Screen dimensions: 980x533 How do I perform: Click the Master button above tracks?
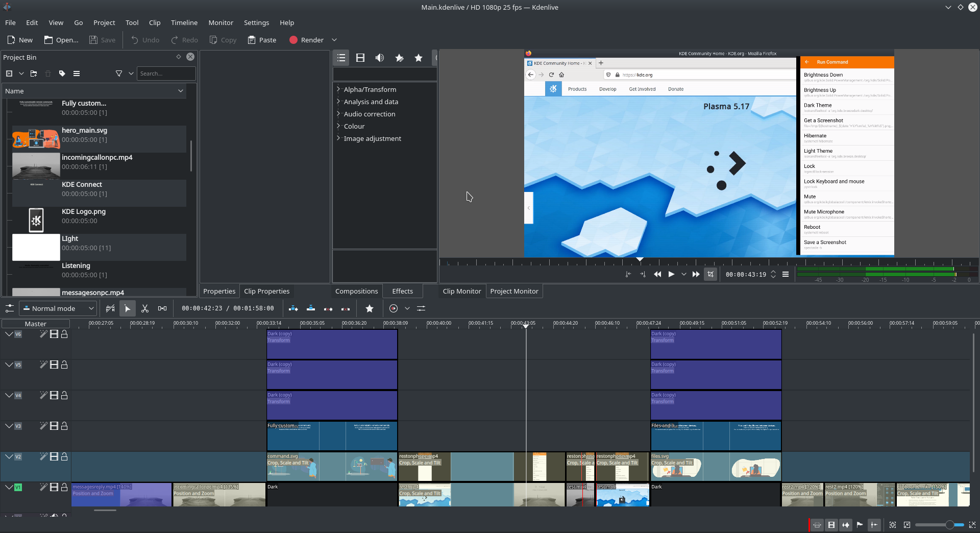tap(36, 324)
